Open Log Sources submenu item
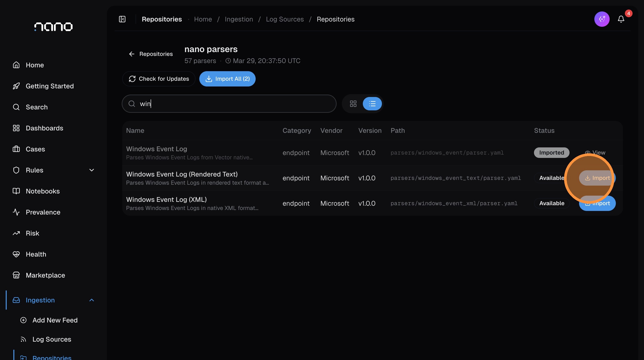This screenshot has width=644, height=360. [x=52, y=339]
